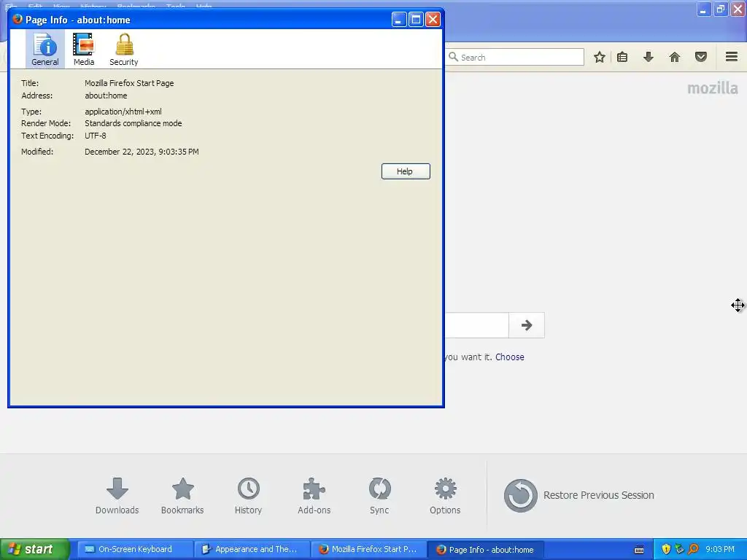Click the application/xhtml+xml type value
The image size is (747, 560).
[123, 112]
